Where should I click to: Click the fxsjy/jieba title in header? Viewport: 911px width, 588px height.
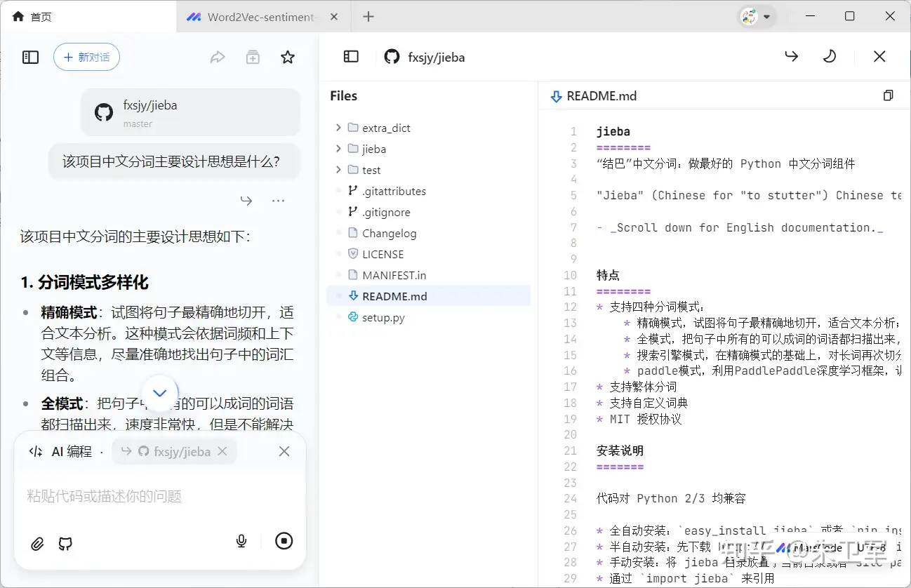[x=437, y=58]
